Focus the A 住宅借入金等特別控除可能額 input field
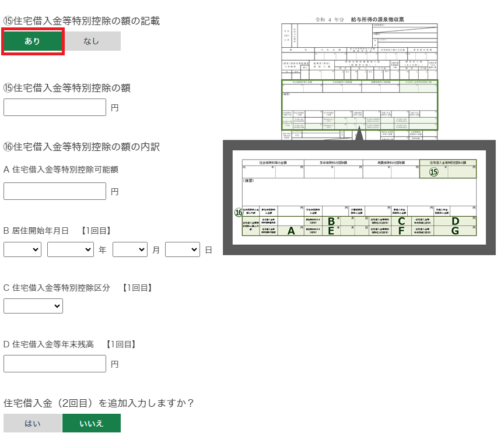The height and width of the screenshot is (440, 504). 55,191
